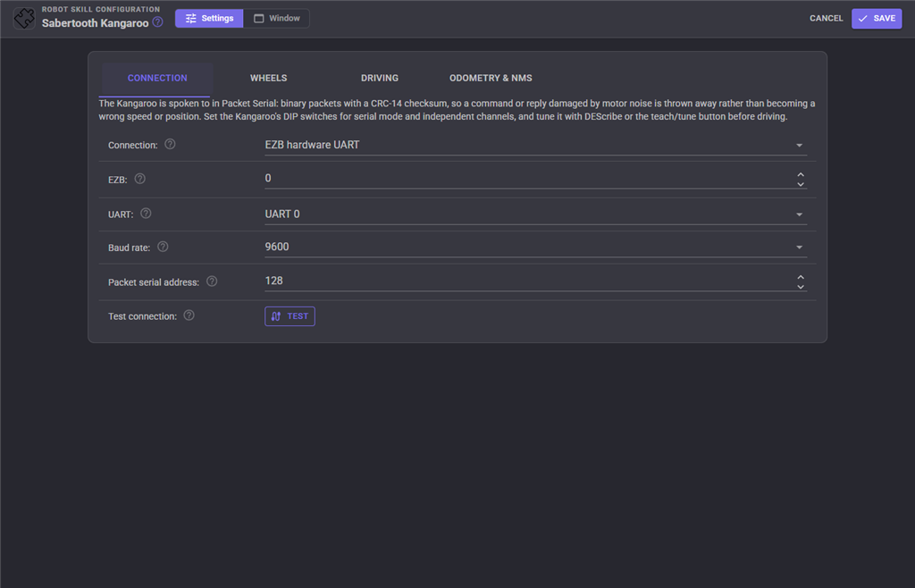Click the 'Robot Skill Configuration' heading
This screenshot has height=588, width=915.
tap(100, 9)
